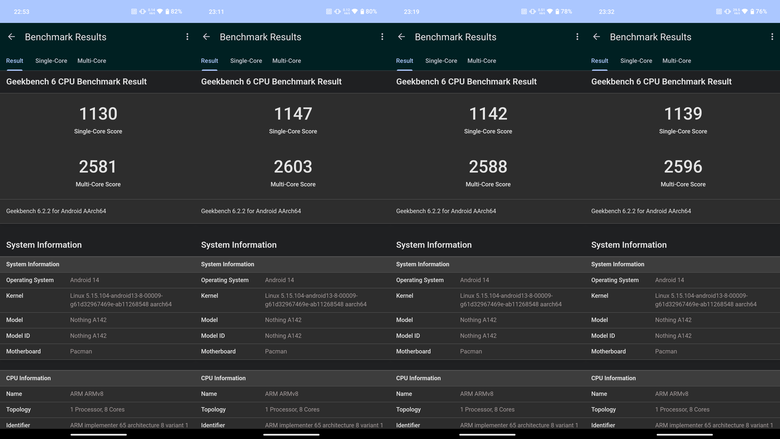Open the three-dot menu in the 1147 score screen
This screenshot has width=780, height=439.
click(382, 37)
